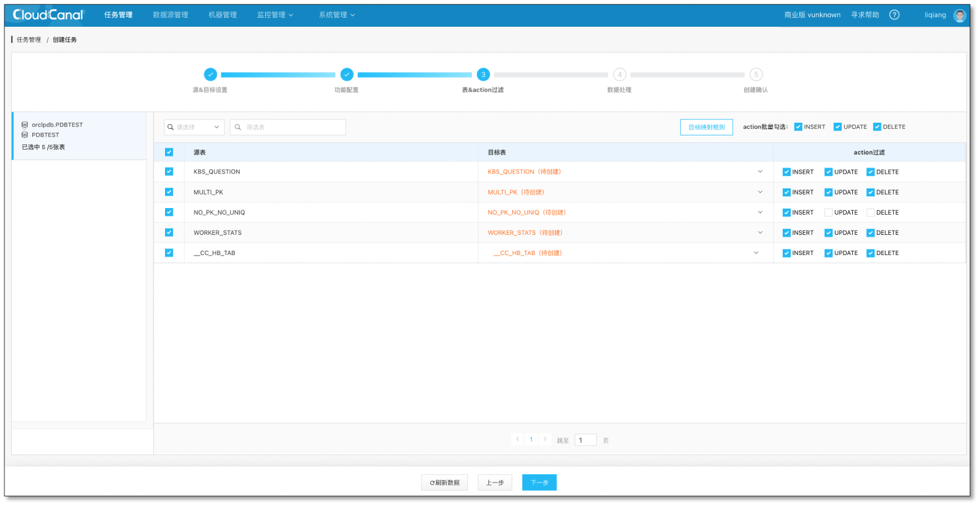Screen dimensions: 980x506
Task: Click the 刷新数据 refresh icon button
Action: 444,482
